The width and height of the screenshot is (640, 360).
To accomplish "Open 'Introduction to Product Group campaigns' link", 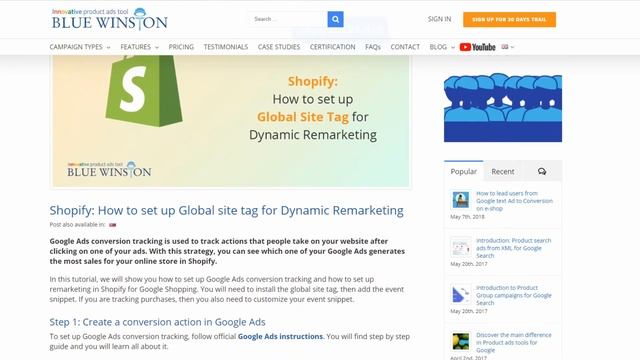I will [513, 295].
